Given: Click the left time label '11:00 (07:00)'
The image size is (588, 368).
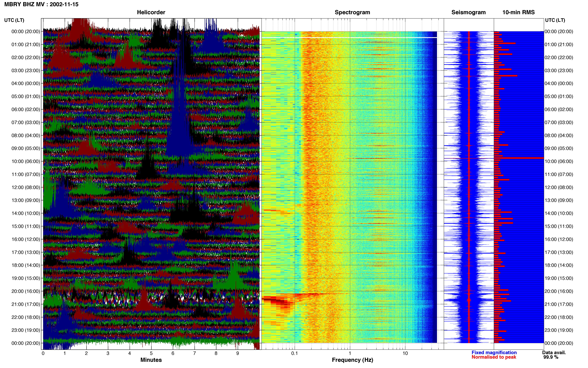Looking at the screenshot, I should coord(26,175).
